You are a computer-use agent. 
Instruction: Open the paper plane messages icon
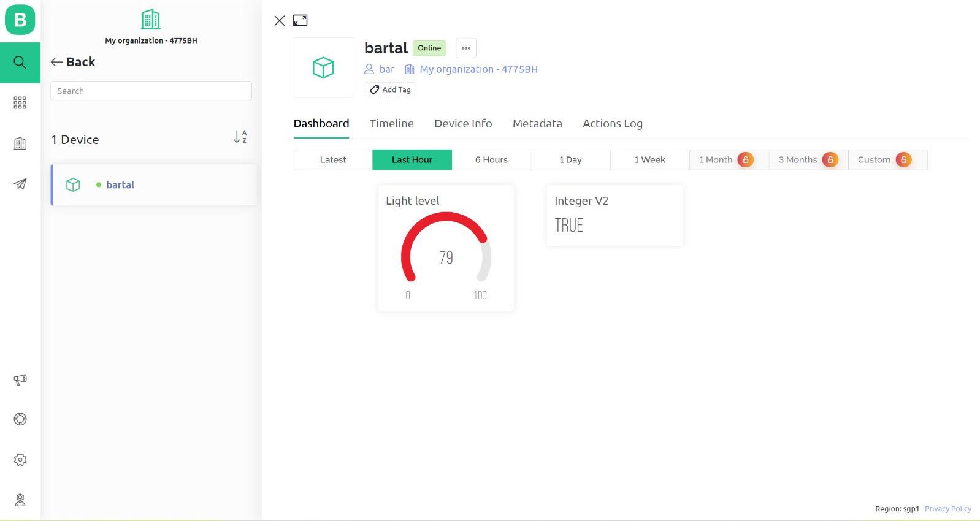click(20, 184)
